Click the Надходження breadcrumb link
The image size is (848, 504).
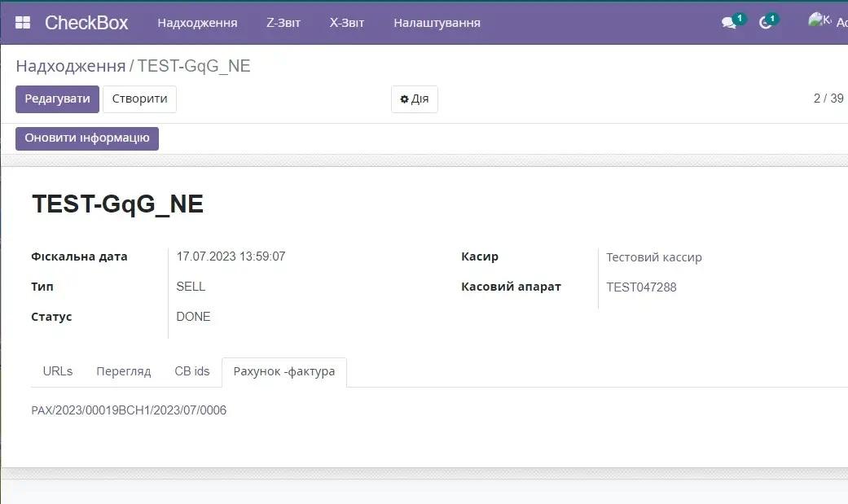point(70,66)
